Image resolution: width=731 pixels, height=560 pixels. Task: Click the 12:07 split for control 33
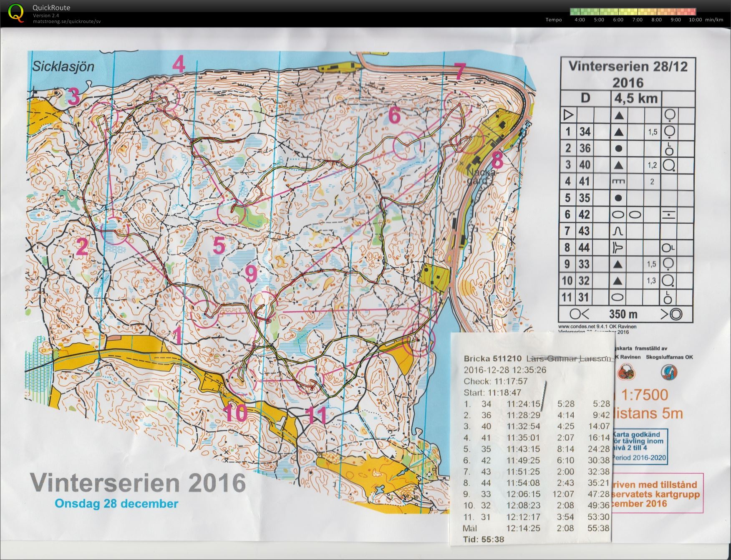click(x=564, y=494)
